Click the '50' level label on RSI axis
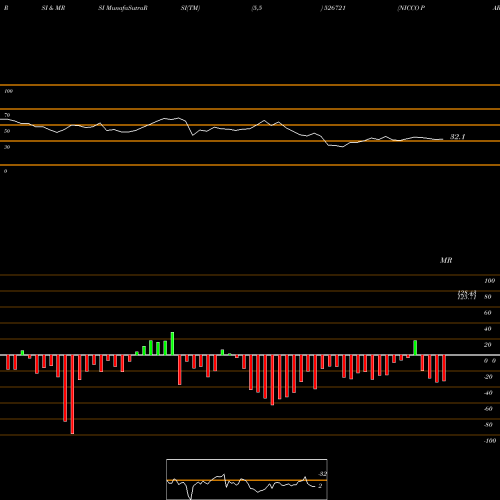This screenshot has width=500, height=500. pos(7,131)
